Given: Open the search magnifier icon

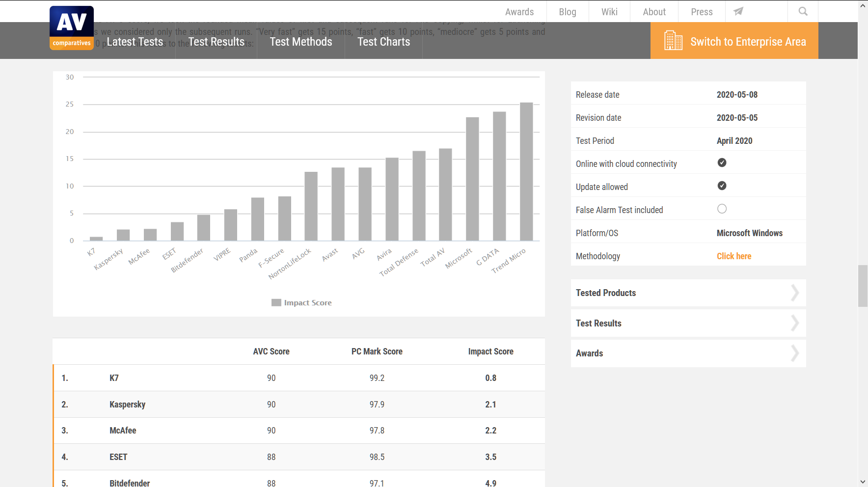Looking at the screenshot, I should click(803, 11).
